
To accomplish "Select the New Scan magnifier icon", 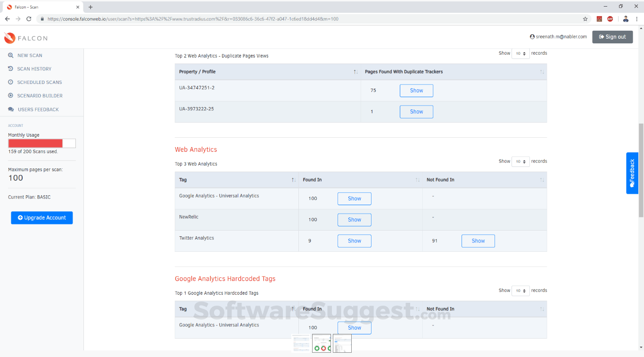I will [10, 55].
